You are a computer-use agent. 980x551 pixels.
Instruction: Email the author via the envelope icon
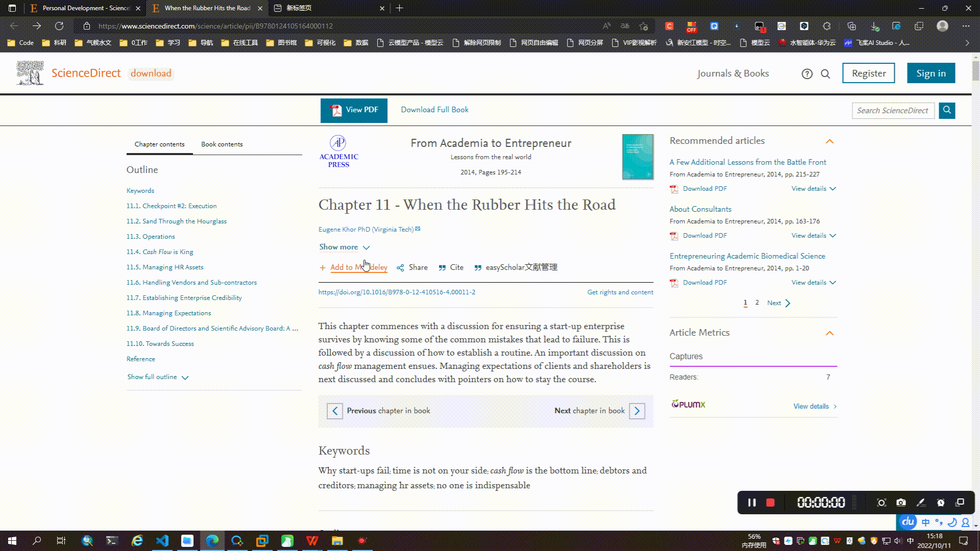point(418,229)
